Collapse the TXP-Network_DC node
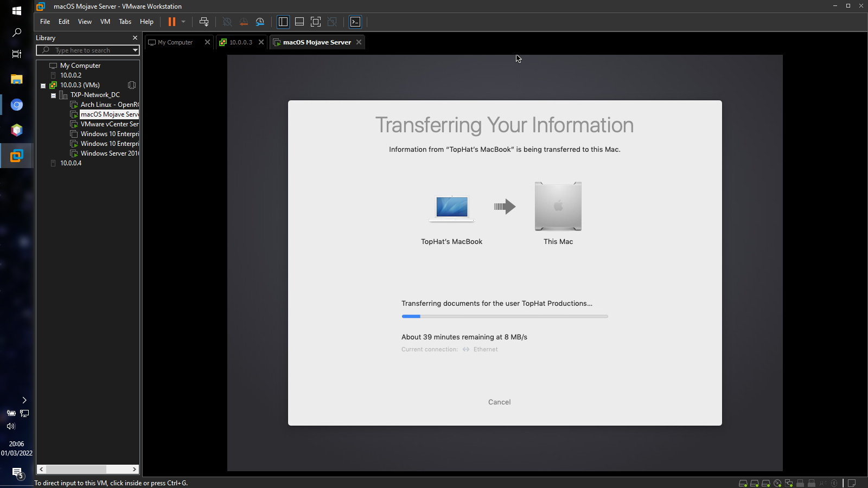Viewport: 868px width, 488px height. click(x=54, y=95)
